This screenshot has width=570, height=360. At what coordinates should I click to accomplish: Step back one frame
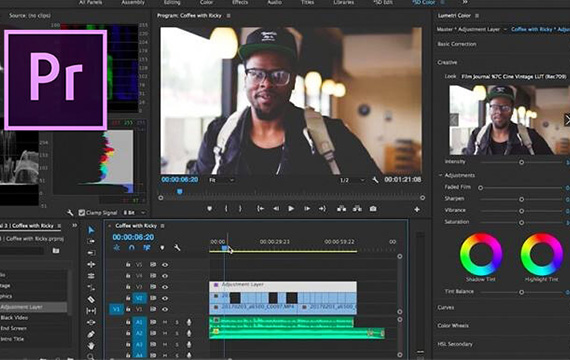tap(276, 209)
